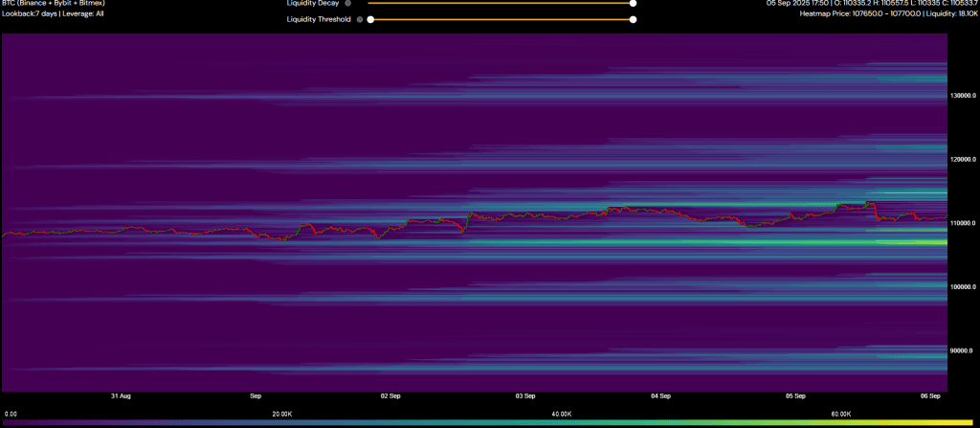Screen dimensions: 980x428
Task: Click the 31 Aug date axis label
Action: tap(121, 394)
